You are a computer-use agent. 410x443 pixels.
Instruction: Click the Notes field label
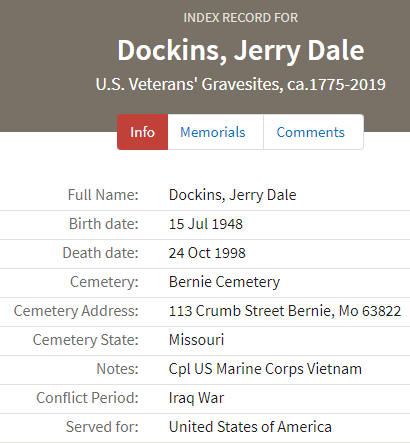pyautogui.click(x=117, y=369)
